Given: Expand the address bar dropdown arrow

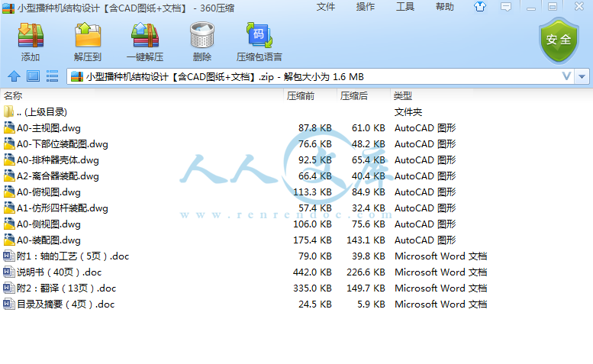Looking at the screenshot, I should click(x=582, y=77).
